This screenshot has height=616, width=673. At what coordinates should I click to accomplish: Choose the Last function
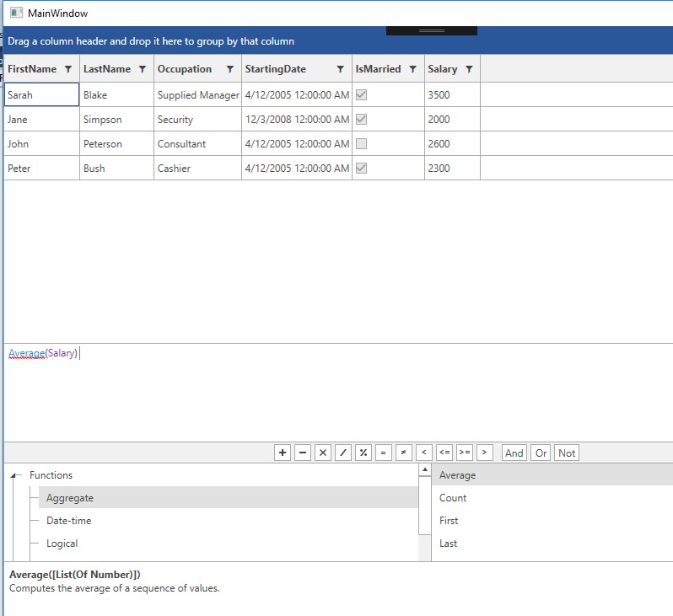pos(552,543)
